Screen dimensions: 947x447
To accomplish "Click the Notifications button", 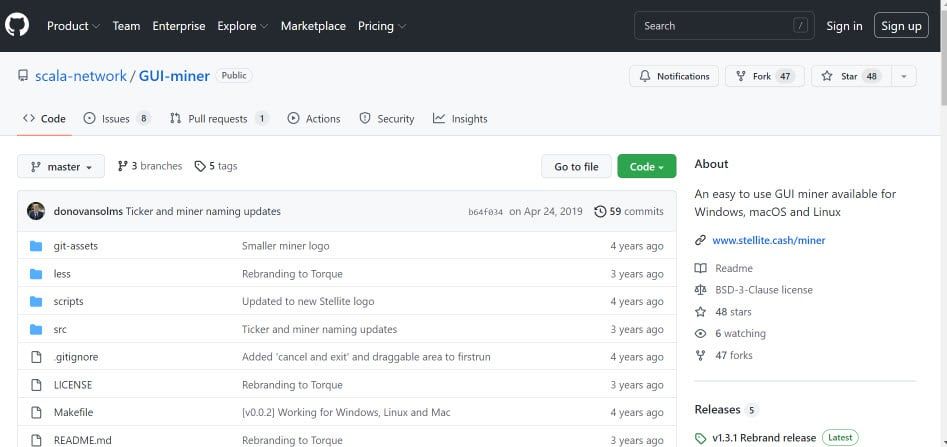I will pyautogui.click(x=674, y=76).
